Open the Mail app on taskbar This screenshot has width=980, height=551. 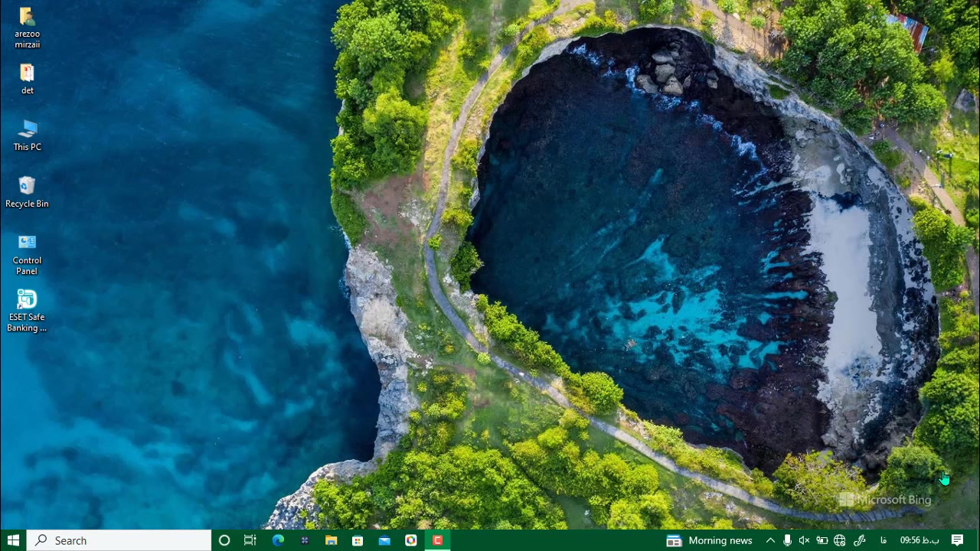point(384,540)
